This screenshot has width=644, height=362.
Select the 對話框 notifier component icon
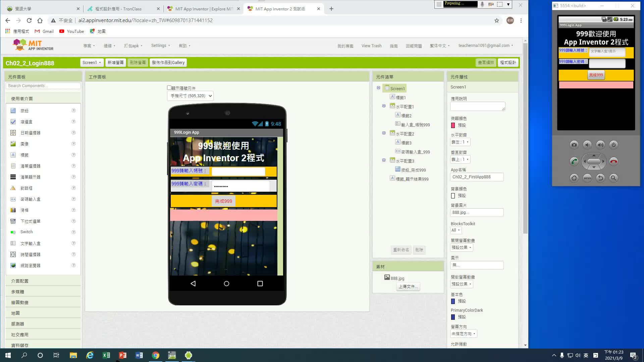tap(13, 188)
